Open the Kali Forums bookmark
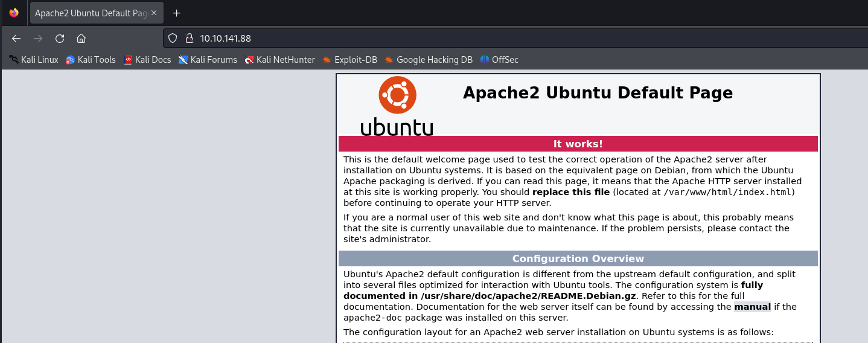Image resolution: width=868 pixels, height=343 pixels. [208, 60]
